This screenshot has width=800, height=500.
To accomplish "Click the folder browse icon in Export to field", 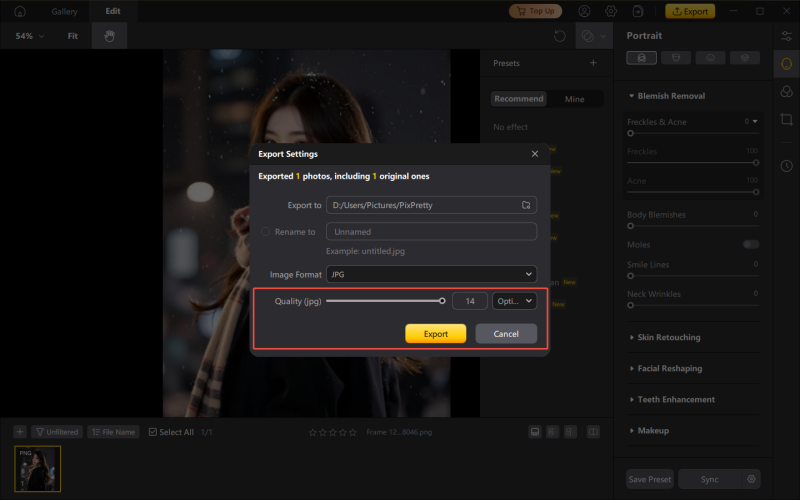I will coord(526,205).
